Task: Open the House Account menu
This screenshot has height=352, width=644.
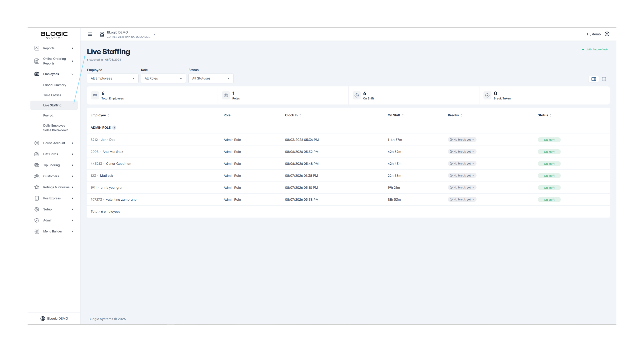Action: pos(54,143)
